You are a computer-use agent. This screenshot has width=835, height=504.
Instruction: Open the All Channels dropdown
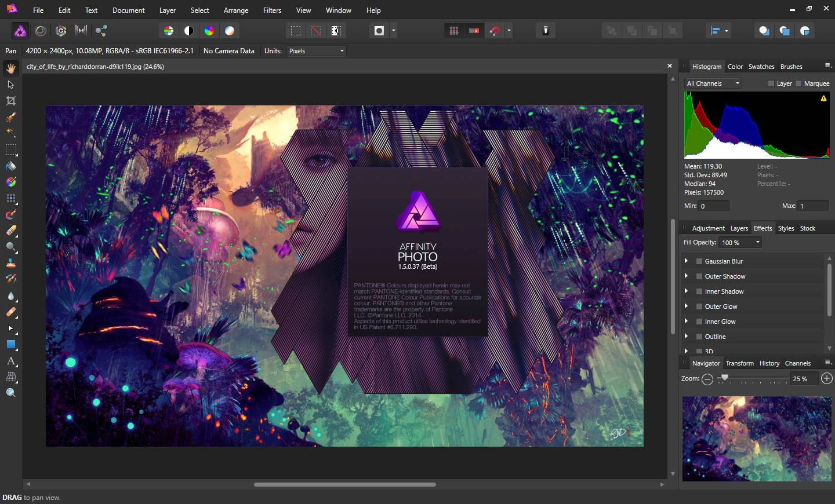click(713, 83)
